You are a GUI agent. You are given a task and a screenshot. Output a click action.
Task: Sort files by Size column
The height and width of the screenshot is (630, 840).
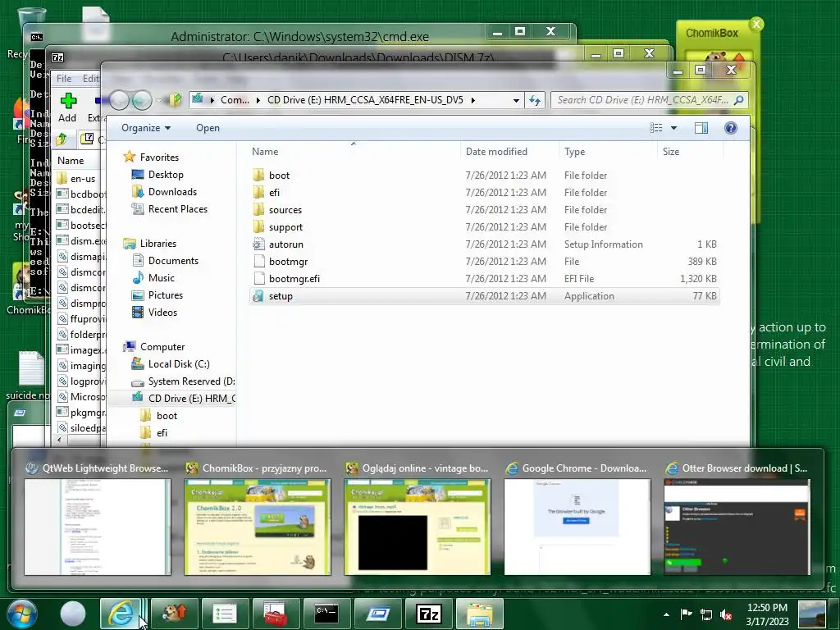(x=688, y=152)
